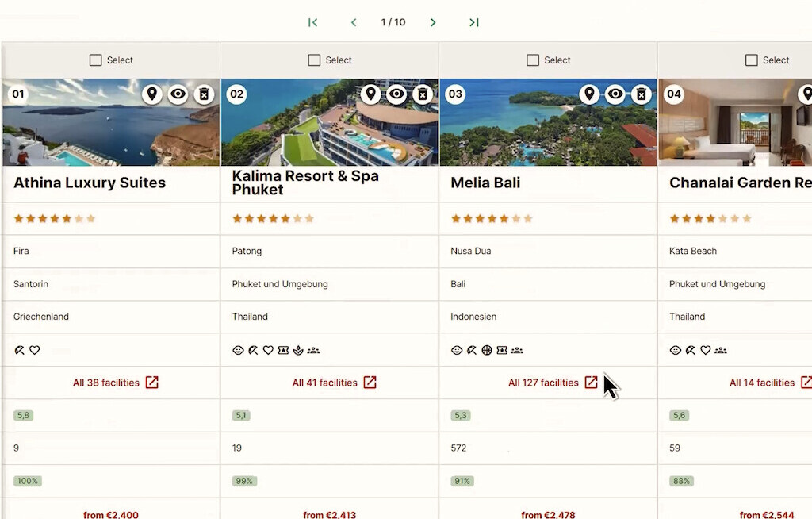Go to next page with right chevron
Viewport: 812px width, 519px height.
tap(433, 22)
